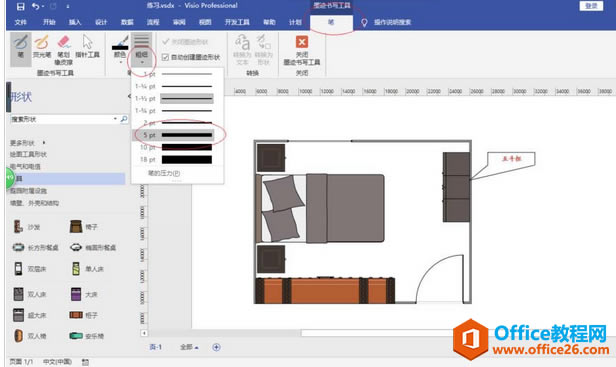
Task: Choose the 10 pt line weight
Action: (x=174, y=147)
